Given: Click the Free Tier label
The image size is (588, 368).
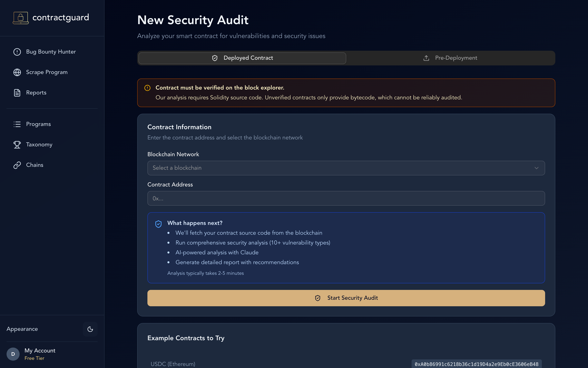Looking at the screenshot, I should click(x=34, y=358).
